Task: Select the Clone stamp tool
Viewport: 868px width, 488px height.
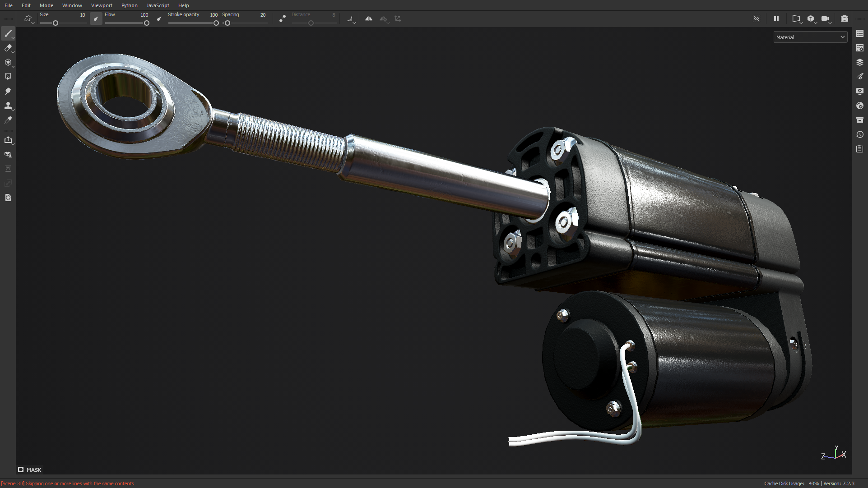Action: click(8, 106)
